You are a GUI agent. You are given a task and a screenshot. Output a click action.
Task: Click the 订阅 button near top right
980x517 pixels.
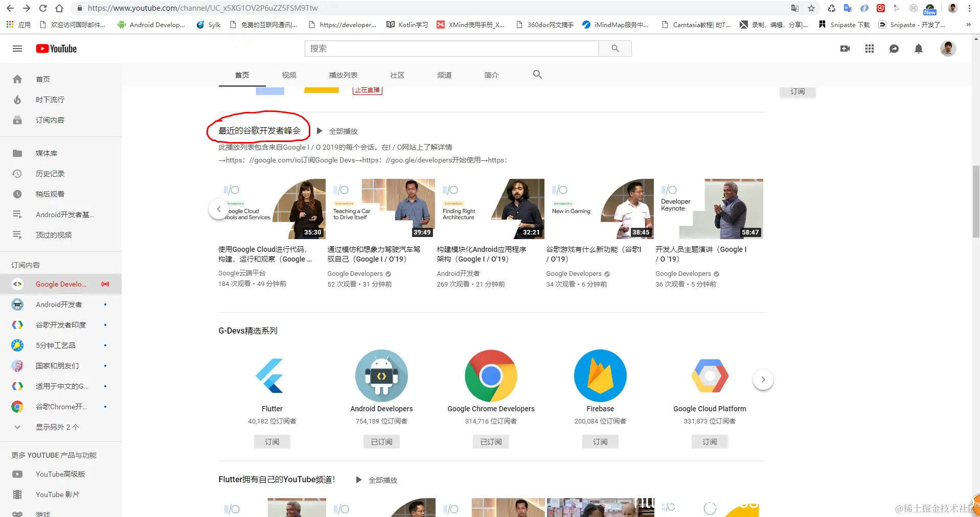[797, 92]
